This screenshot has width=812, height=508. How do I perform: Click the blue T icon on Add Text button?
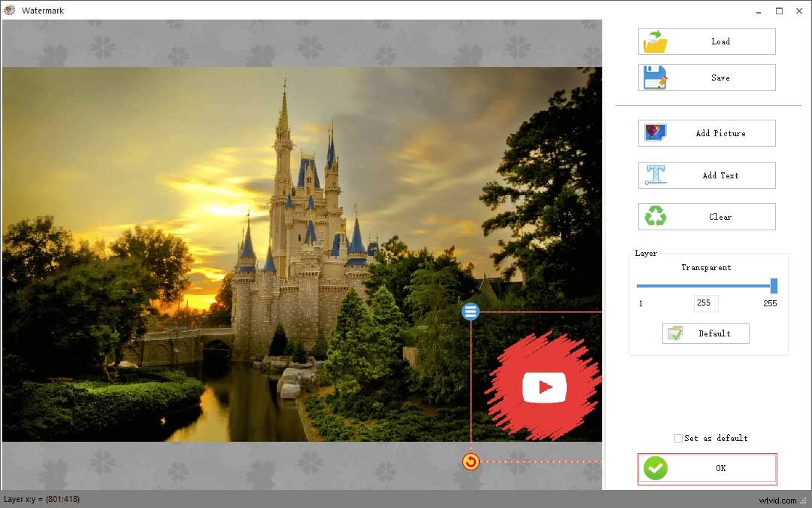[655, 175]
